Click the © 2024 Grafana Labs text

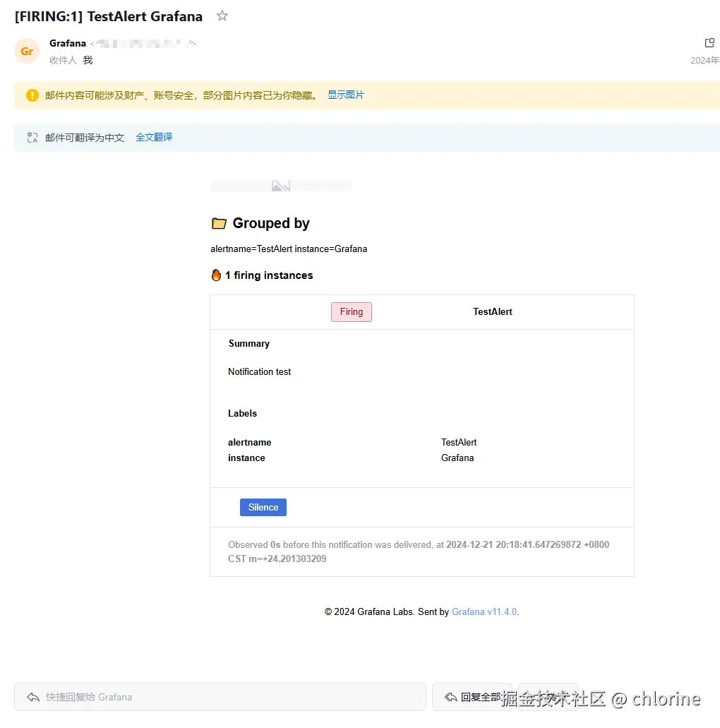tap(368, 612)
